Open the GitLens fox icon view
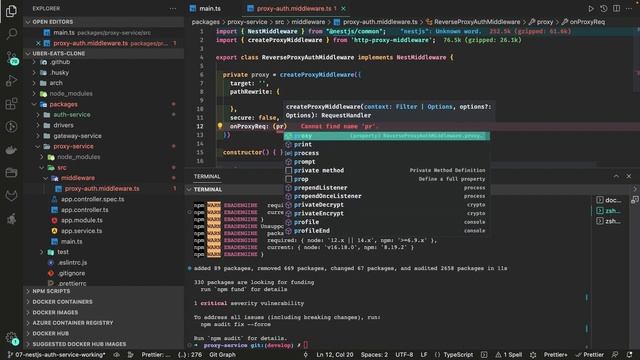Screen dimensions: 640x360 click(x=11, y=196)
